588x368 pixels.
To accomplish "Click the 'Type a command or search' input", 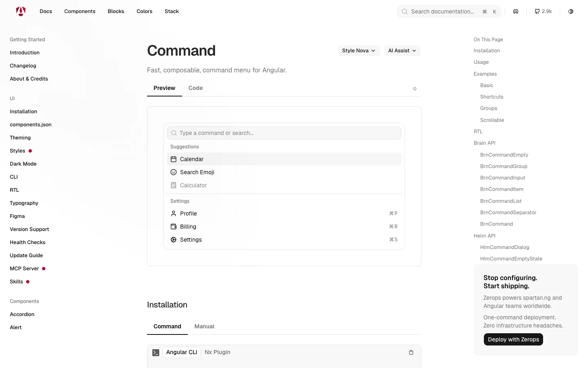I will point(284,133).
